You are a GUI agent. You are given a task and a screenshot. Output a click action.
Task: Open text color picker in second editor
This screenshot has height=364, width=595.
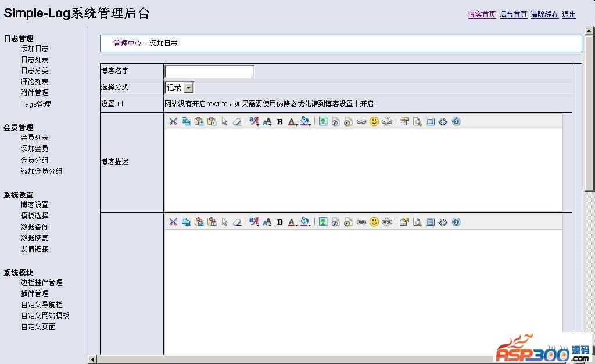(292, 222)
